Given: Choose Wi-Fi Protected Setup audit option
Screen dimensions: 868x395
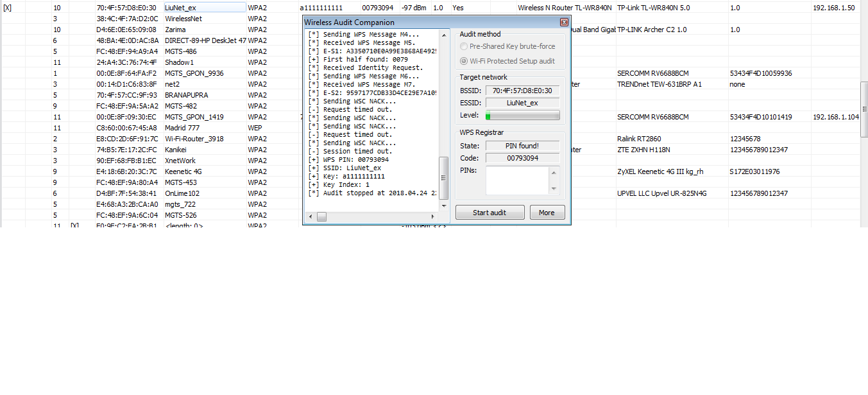Looking at the screenshot, I should 464,62.
